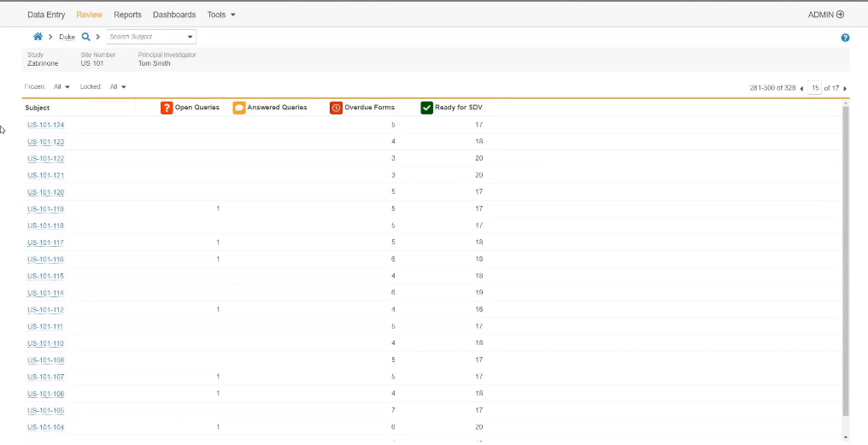Click the Overdue Forms clock icon

click(337, 108)
